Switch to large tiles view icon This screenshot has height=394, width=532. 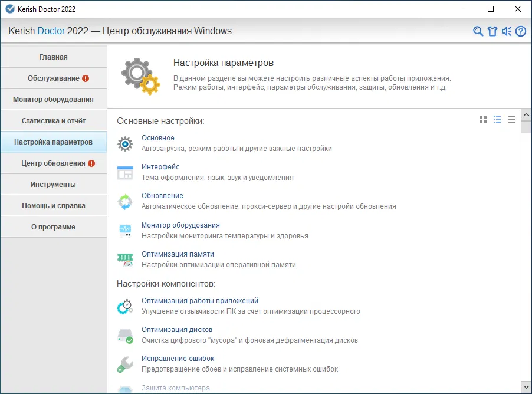(x=483, y=119)
